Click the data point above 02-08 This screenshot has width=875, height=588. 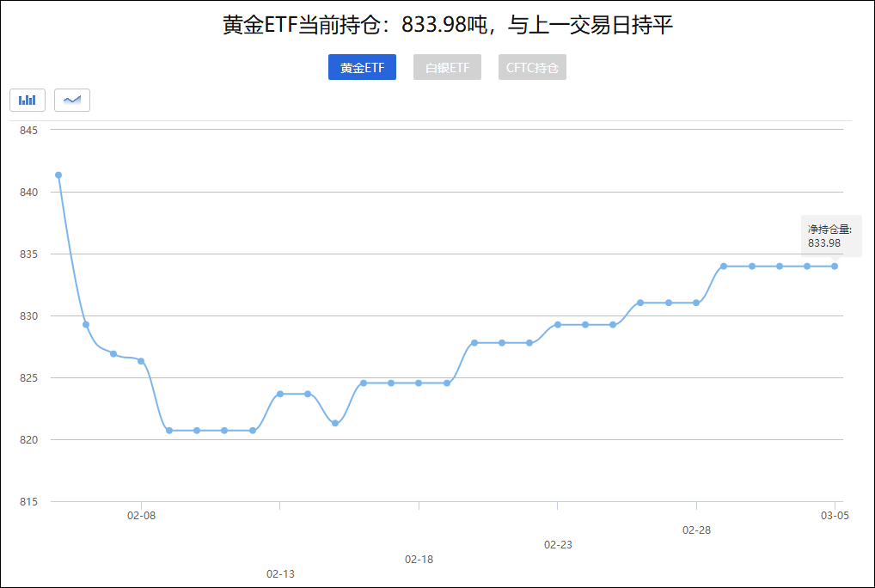point(141,361)
